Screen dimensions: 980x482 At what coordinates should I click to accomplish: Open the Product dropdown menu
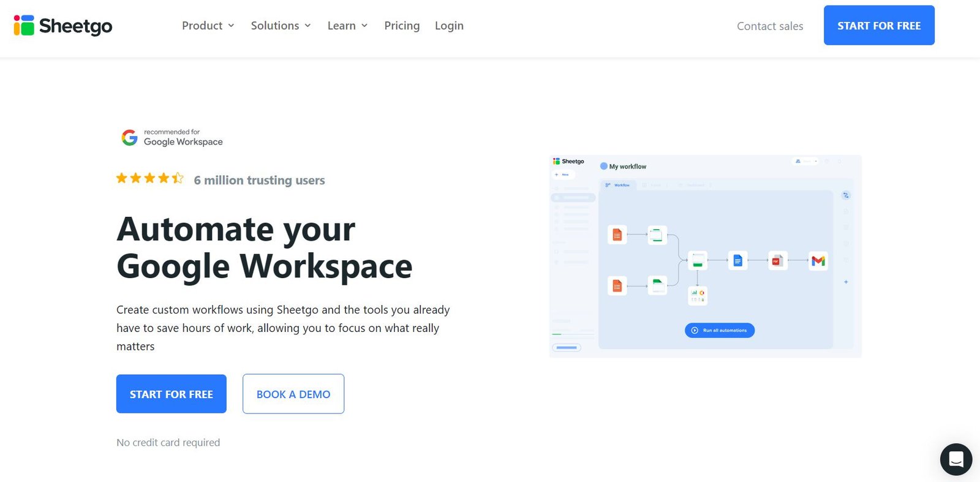pos(208,26)
